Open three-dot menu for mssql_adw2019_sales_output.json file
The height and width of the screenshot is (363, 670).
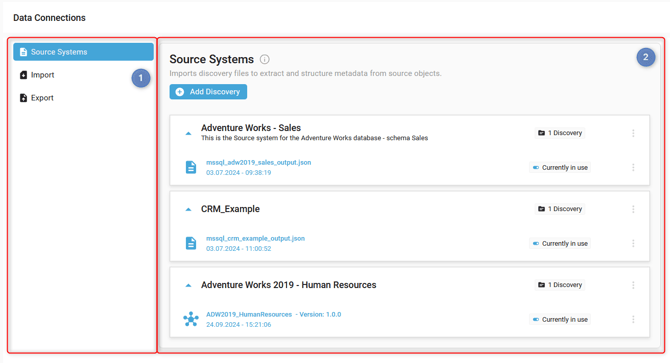[633, 167]
